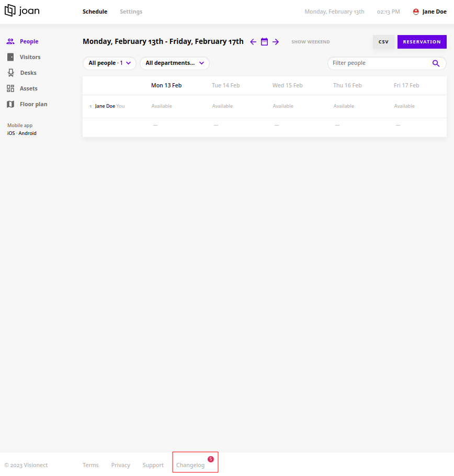Open the Assets section
This screenshot has height=476, width=454.
(x=22, y=88)
